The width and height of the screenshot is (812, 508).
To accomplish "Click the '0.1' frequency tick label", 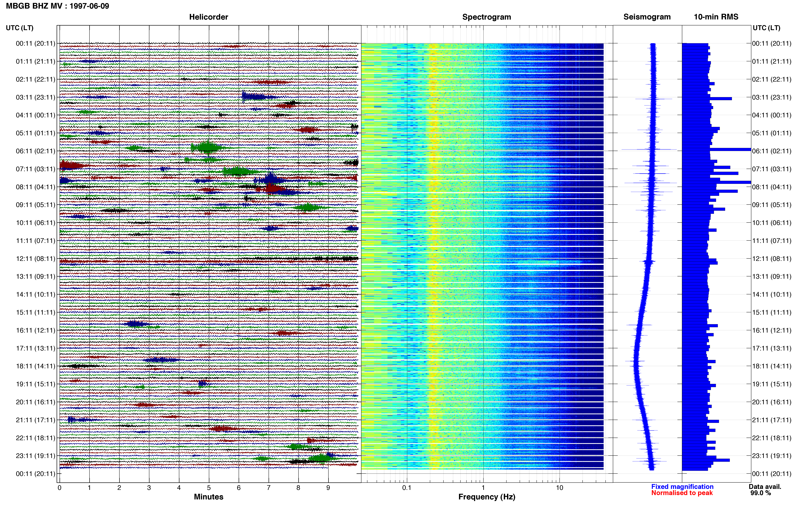I will [407, 488].
